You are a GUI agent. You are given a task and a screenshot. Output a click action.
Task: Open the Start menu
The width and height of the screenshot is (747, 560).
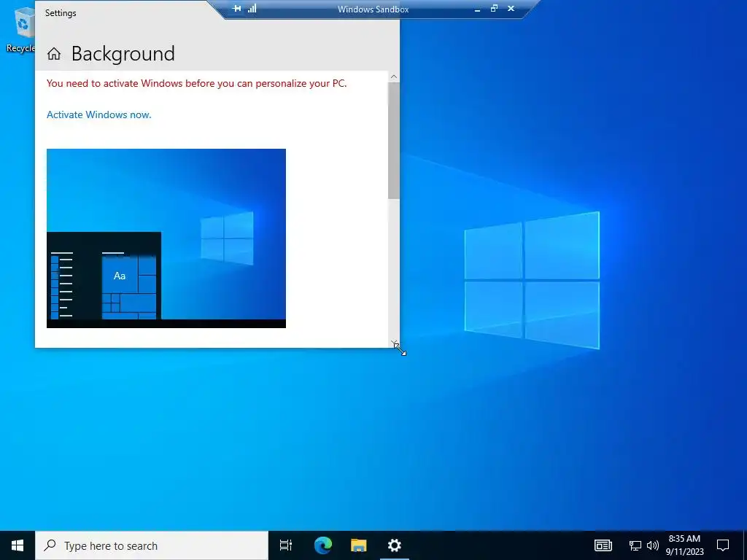[x=18, y=545]
